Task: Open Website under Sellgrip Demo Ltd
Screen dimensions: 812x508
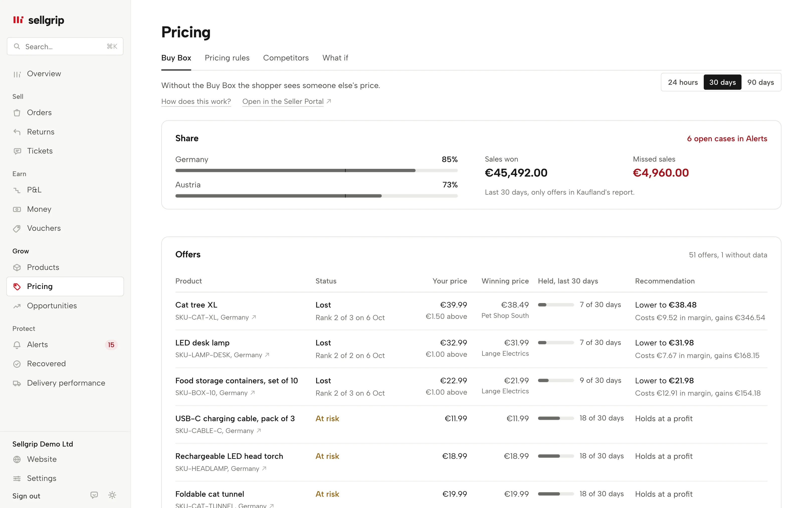Action: [x=65, y=459]
